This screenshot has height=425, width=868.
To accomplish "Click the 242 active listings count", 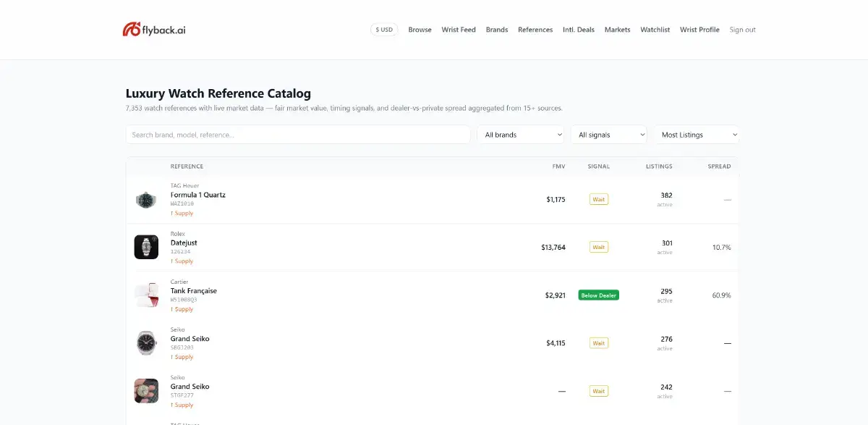I will (x=666, y=387).
